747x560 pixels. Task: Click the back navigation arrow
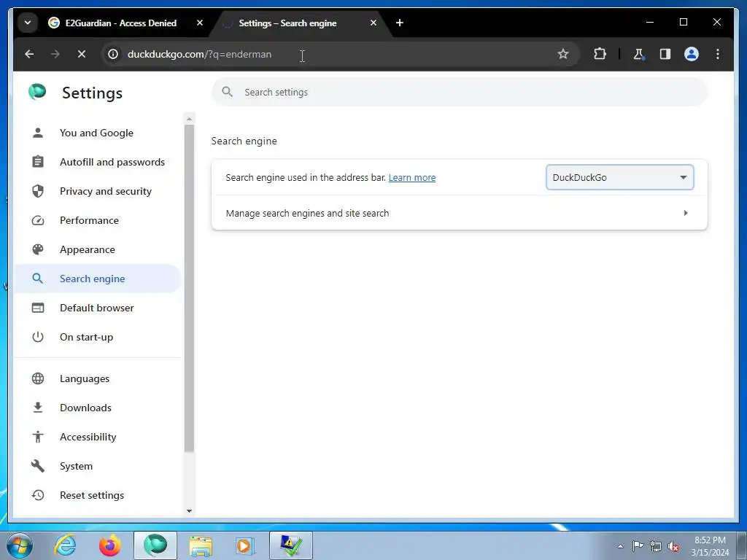coord(29,54)
